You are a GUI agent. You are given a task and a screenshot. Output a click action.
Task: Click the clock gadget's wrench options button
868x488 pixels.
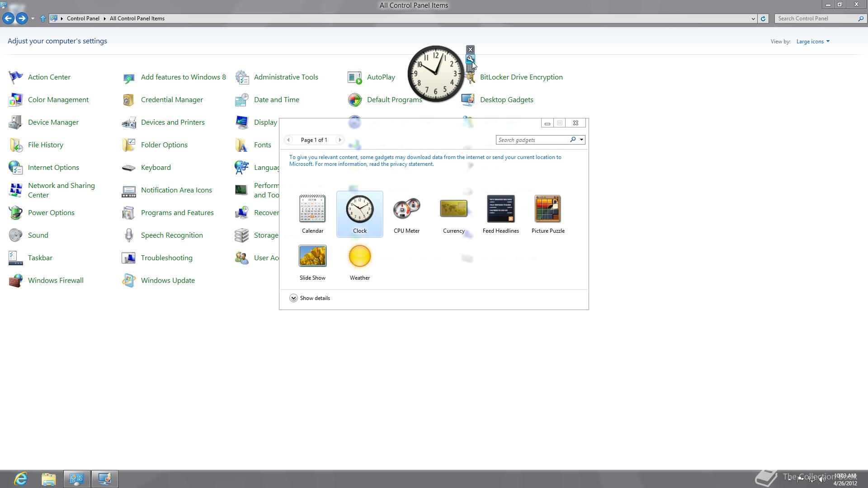tap(470, 59)
